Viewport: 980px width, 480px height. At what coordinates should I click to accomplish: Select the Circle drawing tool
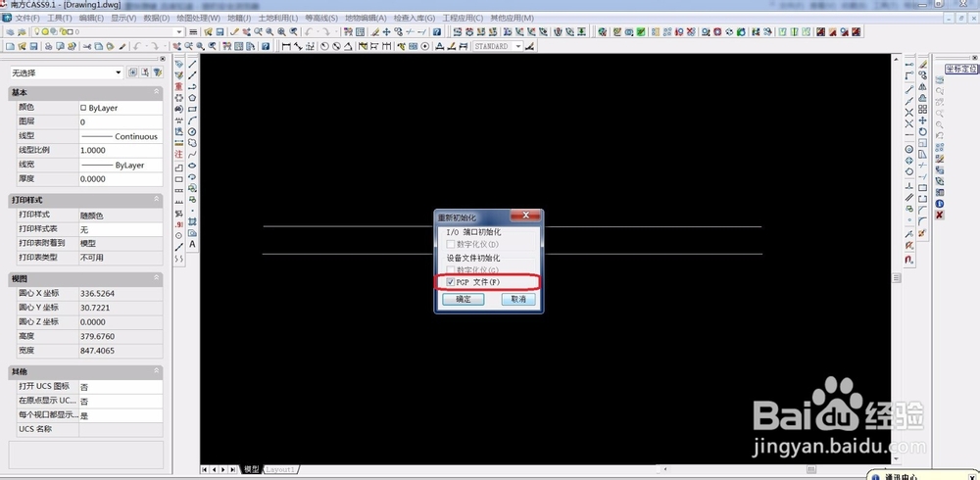(x=192, y=132)
